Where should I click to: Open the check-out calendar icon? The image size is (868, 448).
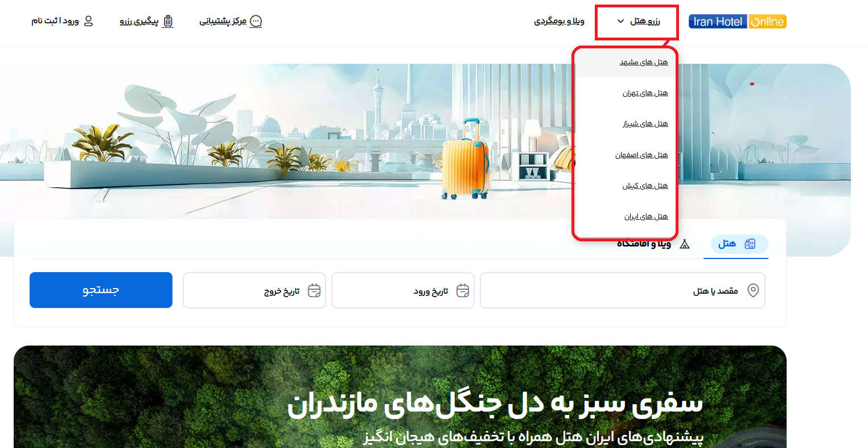pos(313,290)
